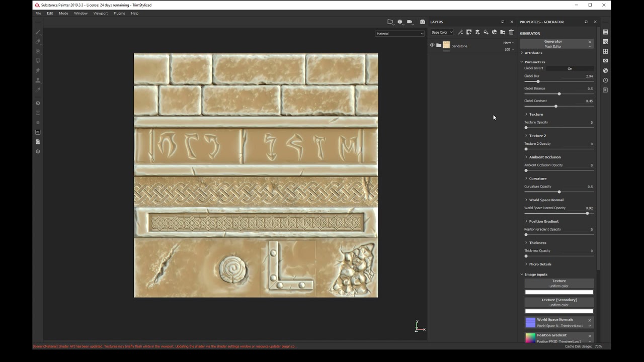Image resolution: width=644 pixels, height=362 pixels.
Task: Click the Global Contrast slider
Action: coord(559,106)
